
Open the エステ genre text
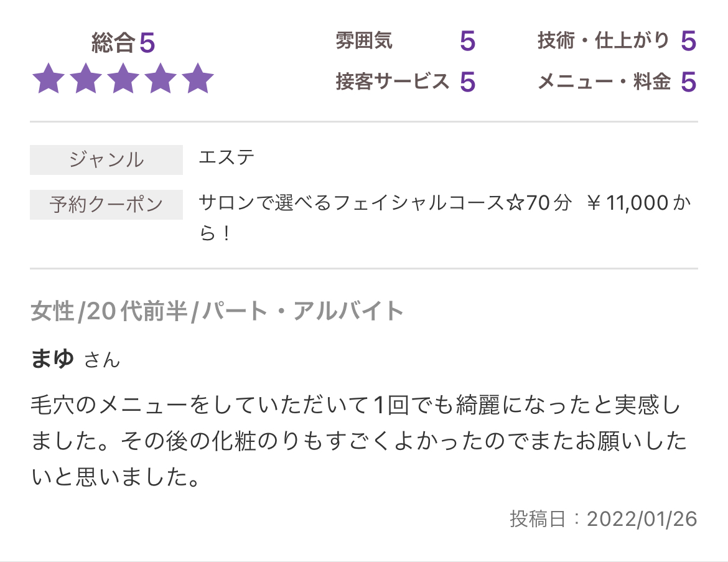[x=226, y=157]
